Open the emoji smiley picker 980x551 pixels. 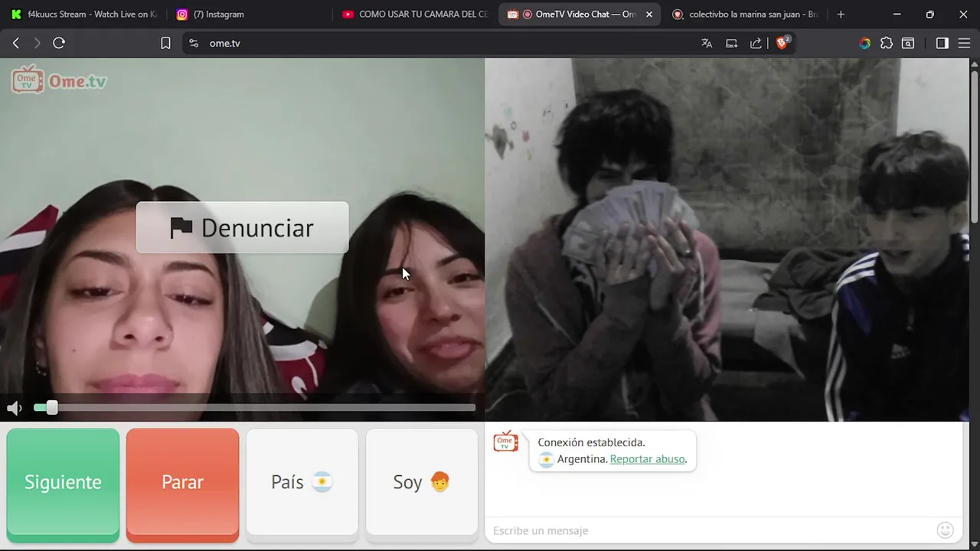[x=946, y=530]
